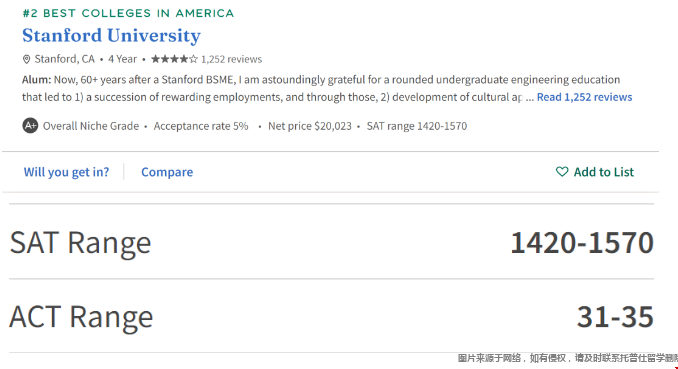The height and width of the screenshot is (369, 678).
Task: Click #2 Best Colleges in America heading
Action: point(128,13)
